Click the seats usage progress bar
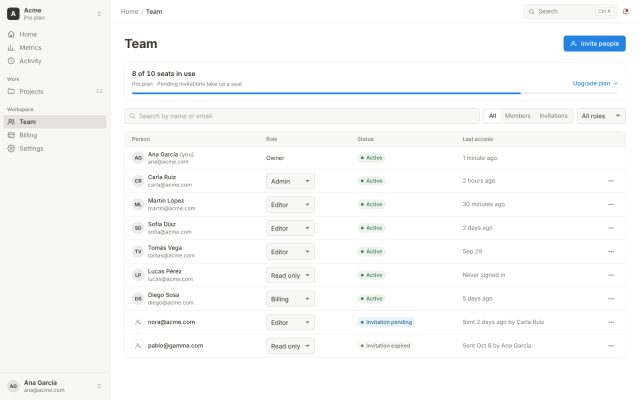The width and height of the screenshot is (640, 400). 375,93
